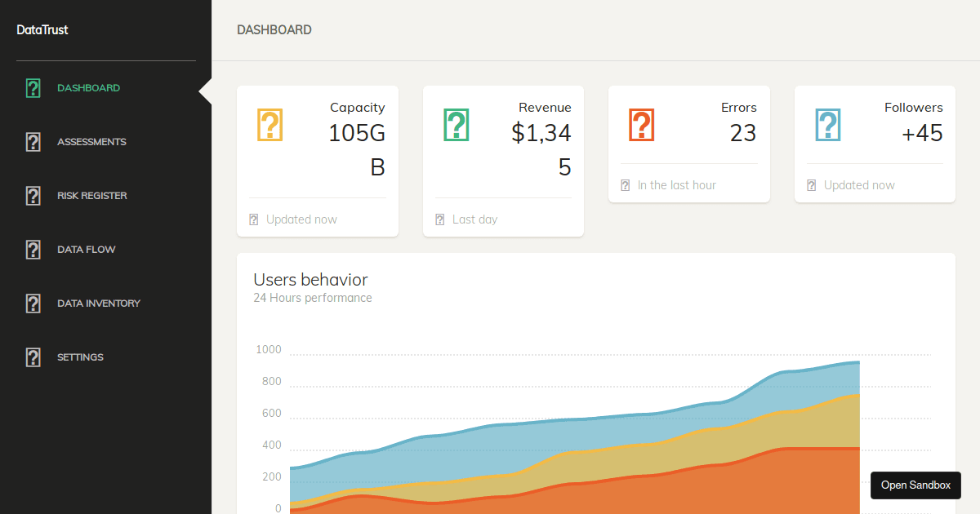The image size is (980, 514).
Task: Select the Data Inventory icon
Action: click(33, 303)
